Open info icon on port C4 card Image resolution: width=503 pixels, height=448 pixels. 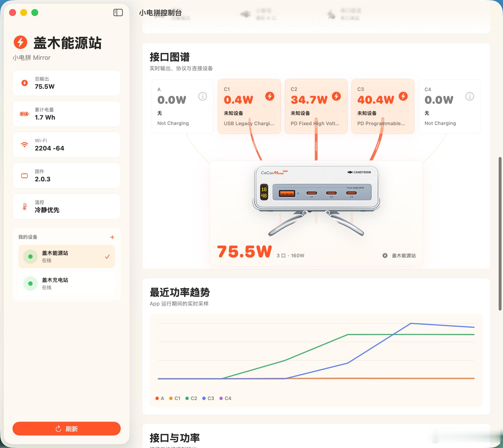click(470, 96)
